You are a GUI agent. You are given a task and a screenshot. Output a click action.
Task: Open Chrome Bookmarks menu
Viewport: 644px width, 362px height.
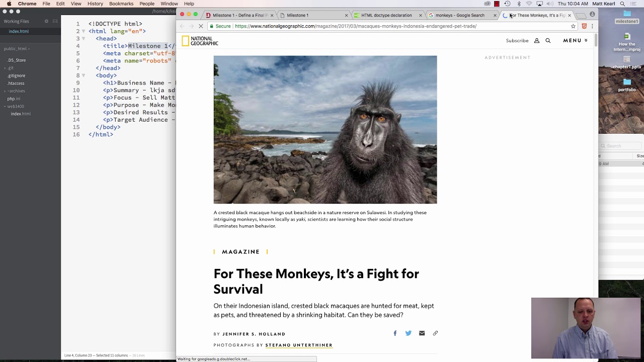pos(121,4)
